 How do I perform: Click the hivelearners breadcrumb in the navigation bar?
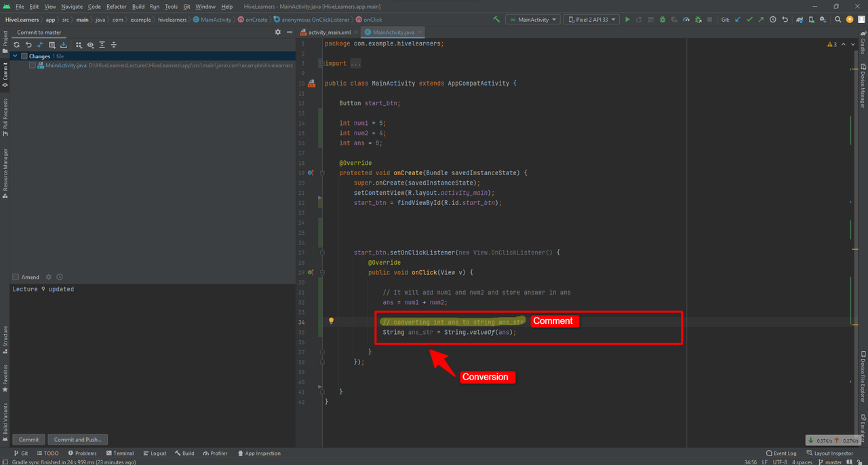click(172, 20)
